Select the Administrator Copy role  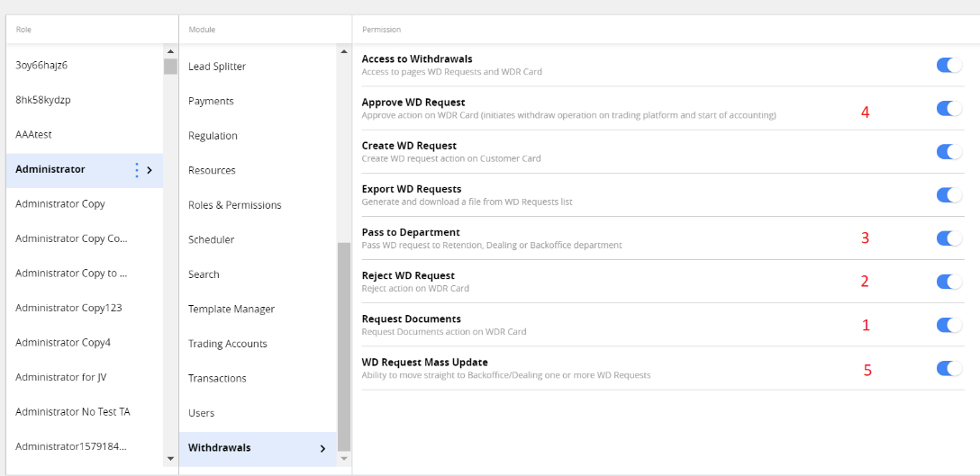pyautogui.click(x=85, y=203)
